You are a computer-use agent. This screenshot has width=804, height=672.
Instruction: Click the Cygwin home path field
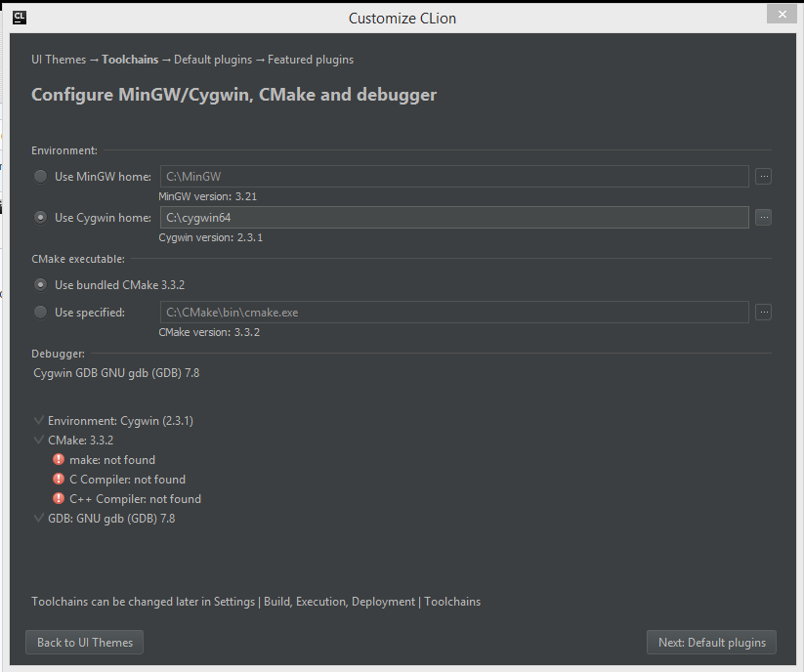454,218
